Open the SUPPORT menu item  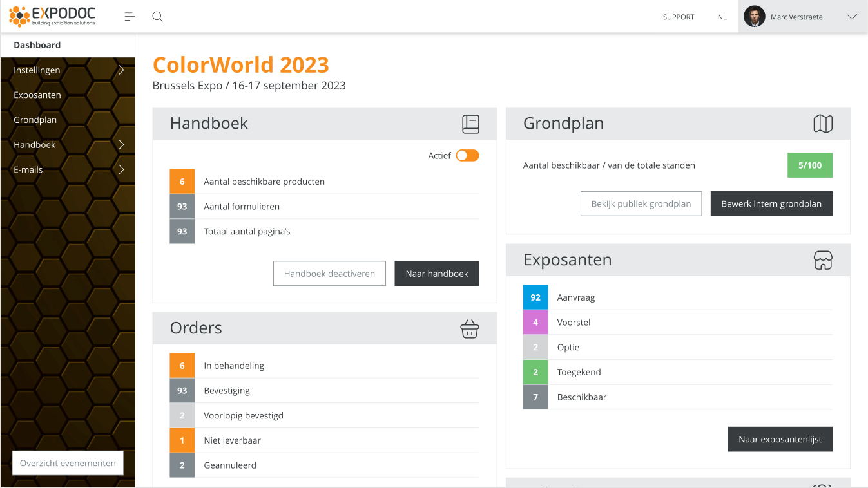(678, 16)
